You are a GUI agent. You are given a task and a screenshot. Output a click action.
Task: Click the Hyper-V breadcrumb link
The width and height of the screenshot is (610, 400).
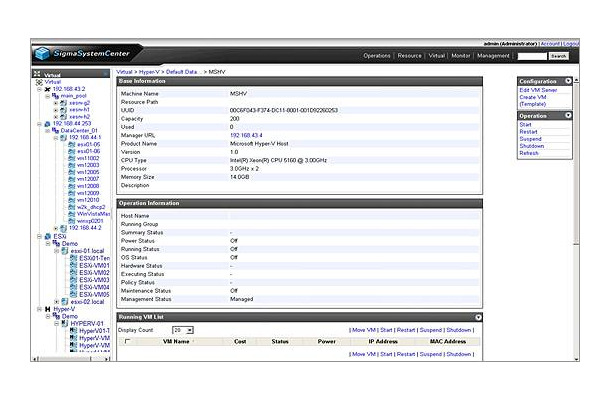pos(149,72)
